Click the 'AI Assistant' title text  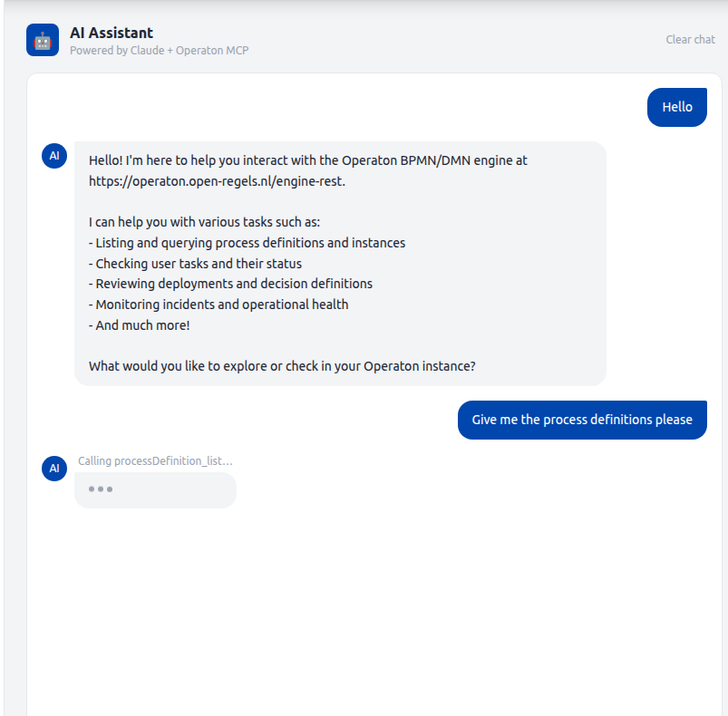point(112,33)
